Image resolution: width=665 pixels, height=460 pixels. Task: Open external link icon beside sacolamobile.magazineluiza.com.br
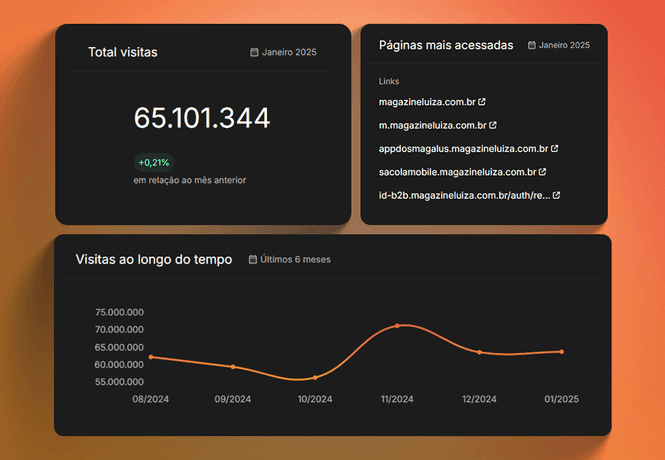[x=542, y=172]
